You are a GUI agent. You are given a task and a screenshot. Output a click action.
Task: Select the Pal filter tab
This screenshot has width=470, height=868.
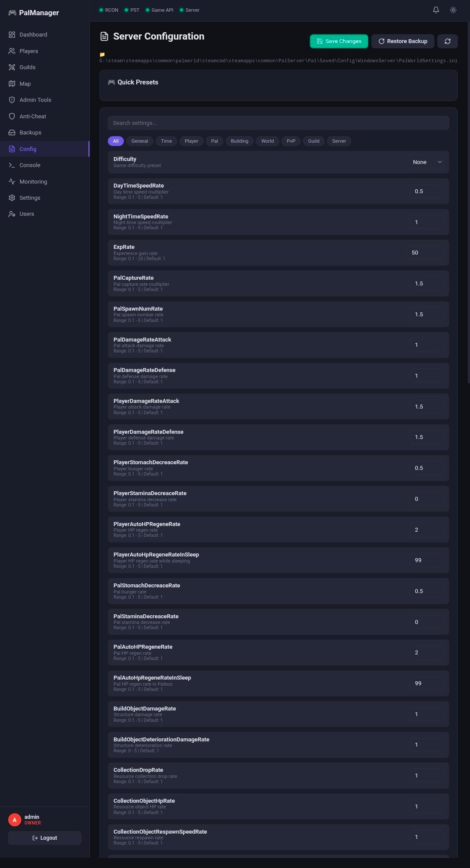click(214, 141)
